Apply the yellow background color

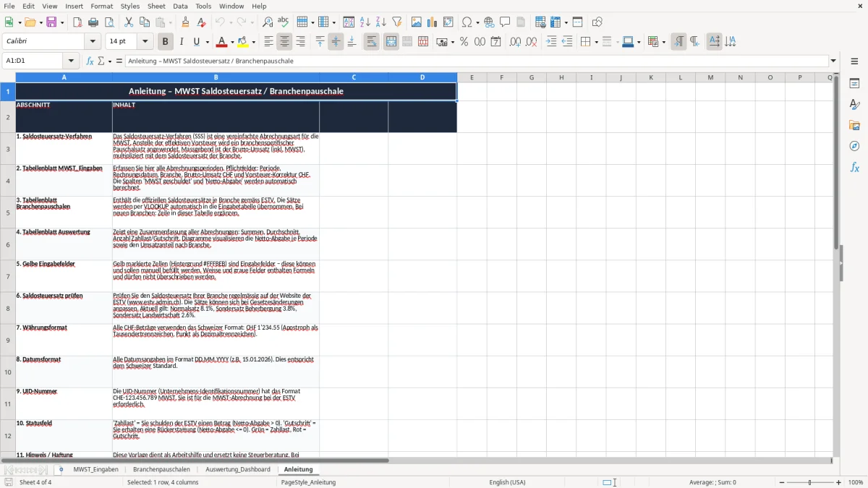[243, 42]
